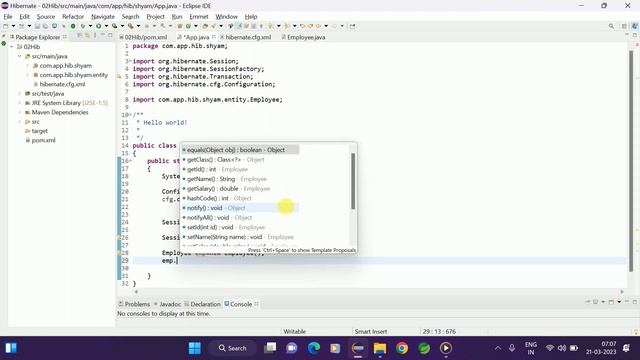This screenshot has width=640, height=360.
Task: Click the Open Perspective icon
Action: pyautogui.click(x=624, y=26)
